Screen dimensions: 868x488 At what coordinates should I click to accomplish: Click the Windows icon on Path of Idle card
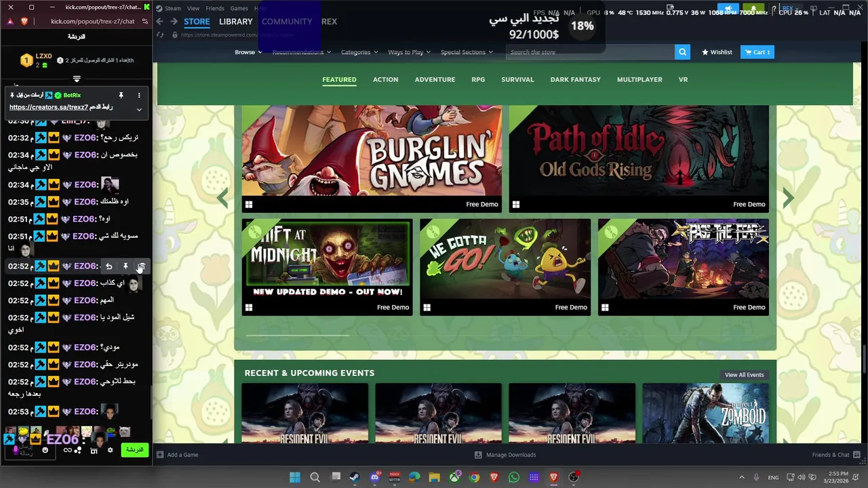point(516,204)
